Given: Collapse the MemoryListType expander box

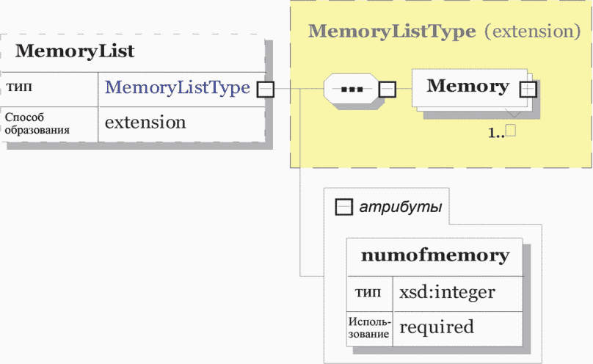Looking at the screenshot, I should (266, 90).
